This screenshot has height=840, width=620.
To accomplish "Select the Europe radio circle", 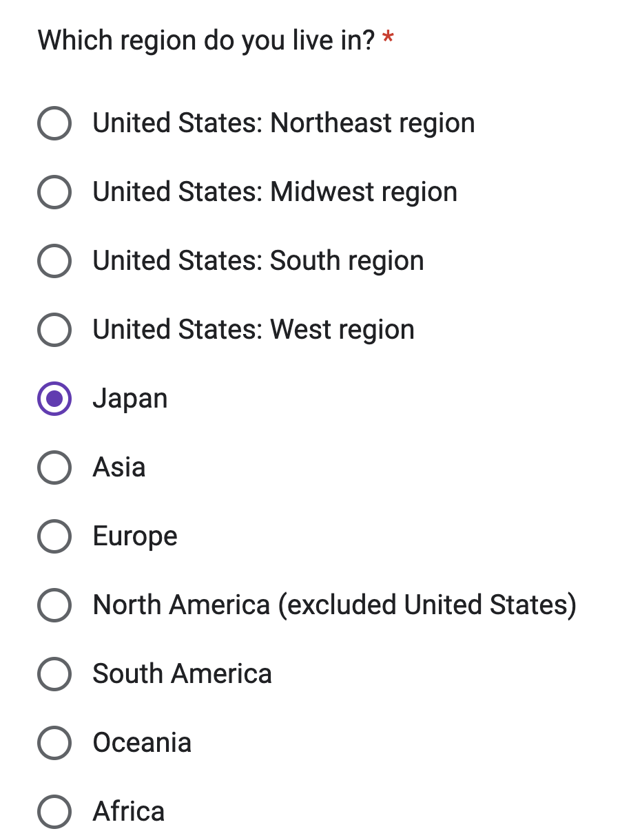I will click(54, 537).
